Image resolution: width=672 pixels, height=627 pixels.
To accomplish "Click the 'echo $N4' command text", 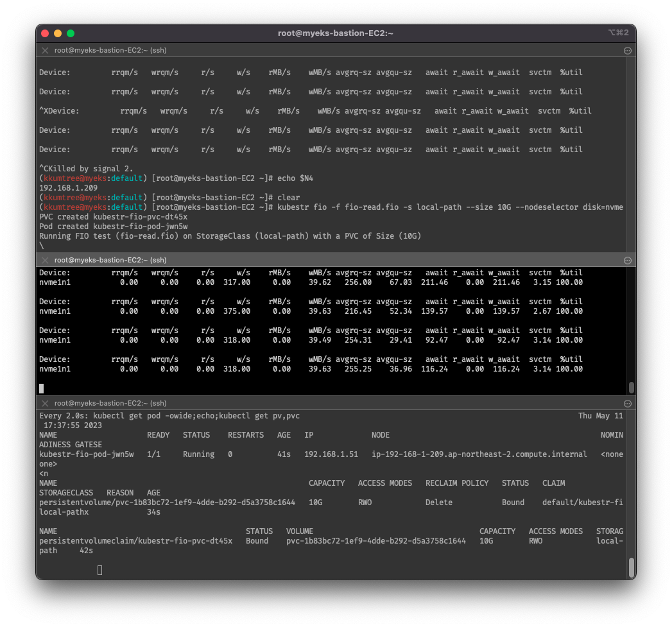I will pyautogui.click(x=295, y=178).
